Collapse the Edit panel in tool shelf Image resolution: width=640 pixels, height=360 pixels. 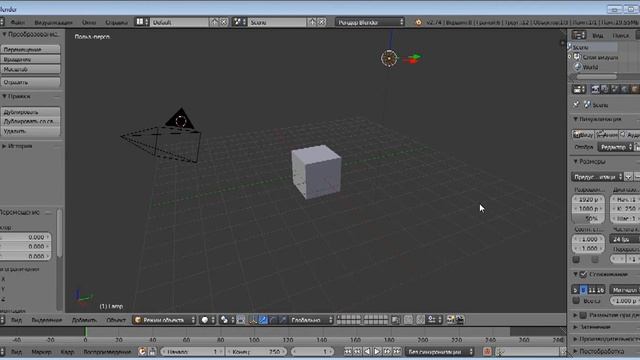click(4, 96)
